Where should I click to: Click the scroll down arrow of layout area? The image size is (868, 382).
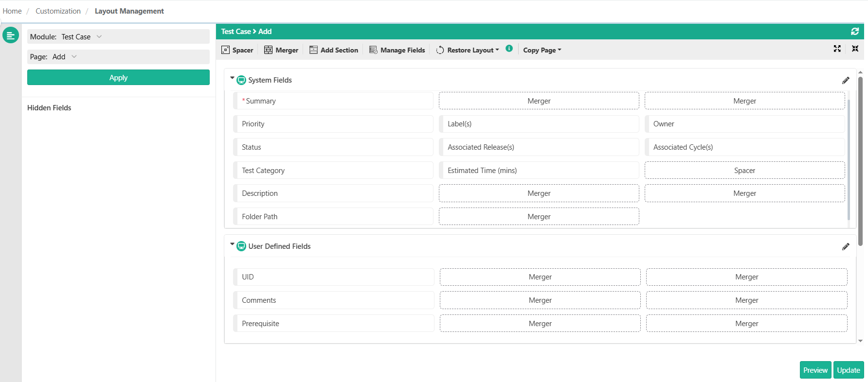860,341
